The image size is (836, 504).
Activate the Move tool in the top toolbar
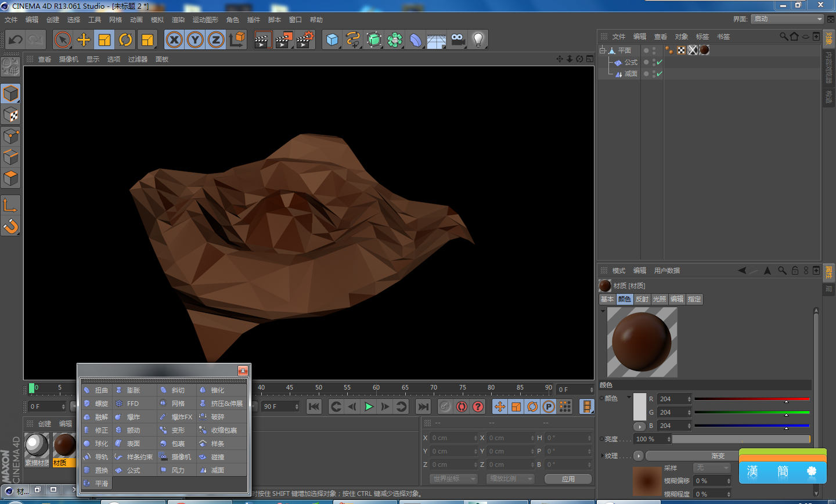(x=84, y=39)
